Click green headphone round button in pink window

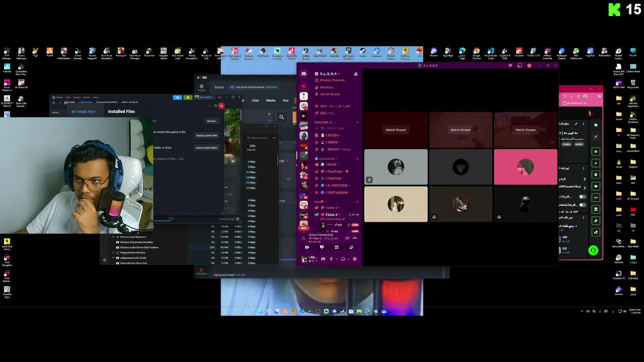(593, 250)
